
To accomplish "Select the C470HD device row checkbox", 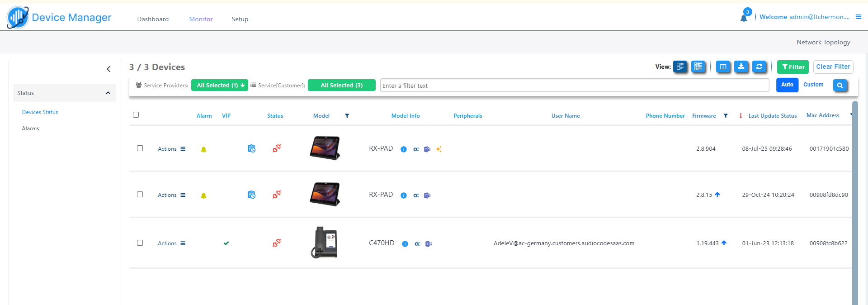I will [140, 243].
